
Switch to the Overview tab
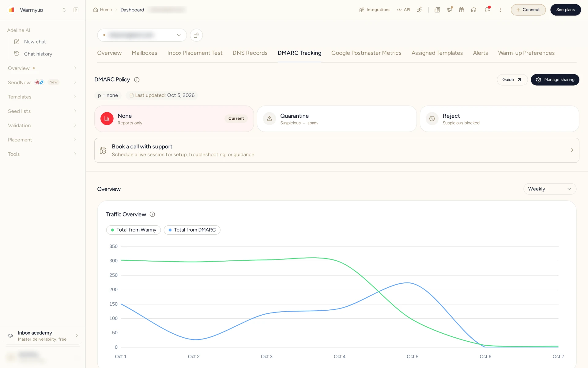pyautogui.click(x=109, y=53)
